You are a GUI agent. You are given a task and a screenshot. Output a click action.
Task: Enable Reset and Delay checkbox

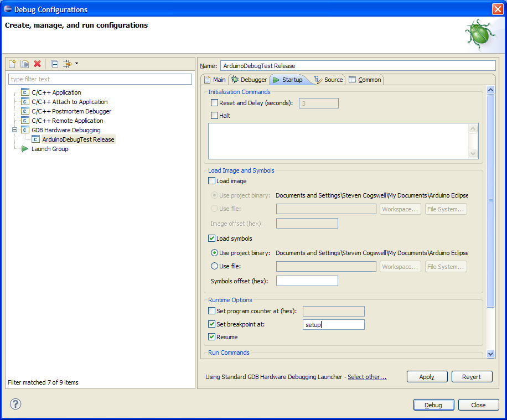tap(215, 103)
